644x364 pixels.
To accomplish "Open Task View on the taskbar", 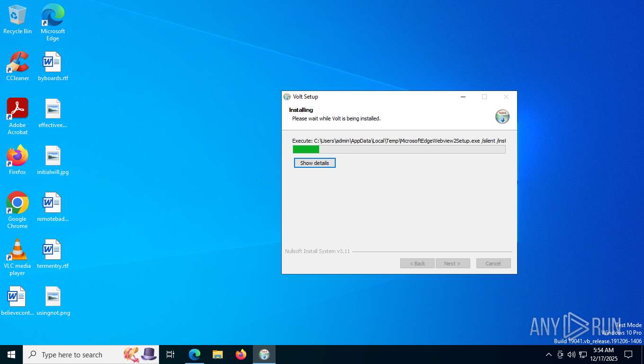I will pos(170,355).
